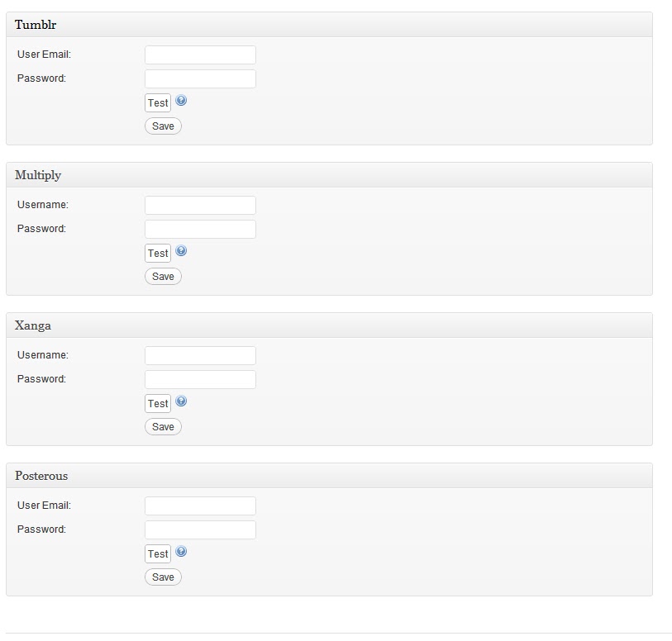Click the Multiply section header
This screenshot has width=672, height=641.
[x=329, y=175]
